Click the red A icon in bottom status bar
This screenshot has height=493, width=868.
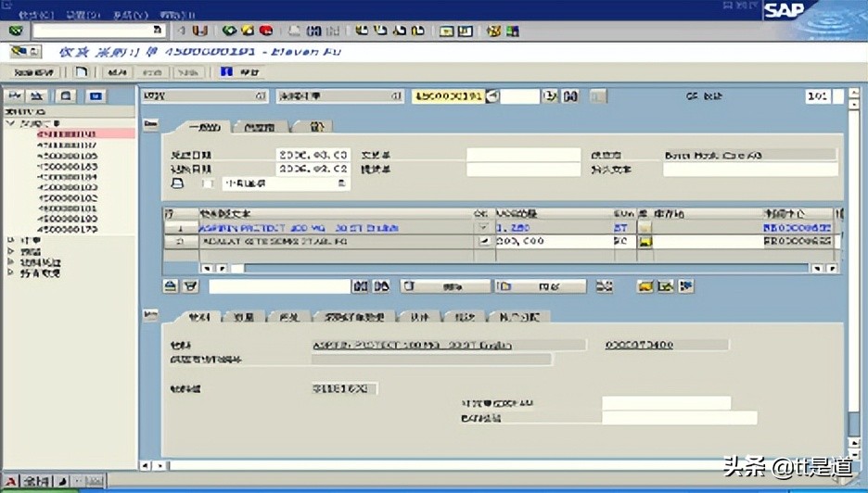point(10,481)
